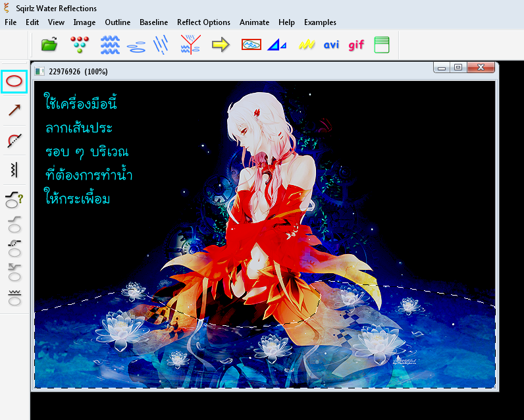Click the anime girl image canvas
Image resolution: width=524 pixels, height=420 pixels.
(x=265, y=234)
